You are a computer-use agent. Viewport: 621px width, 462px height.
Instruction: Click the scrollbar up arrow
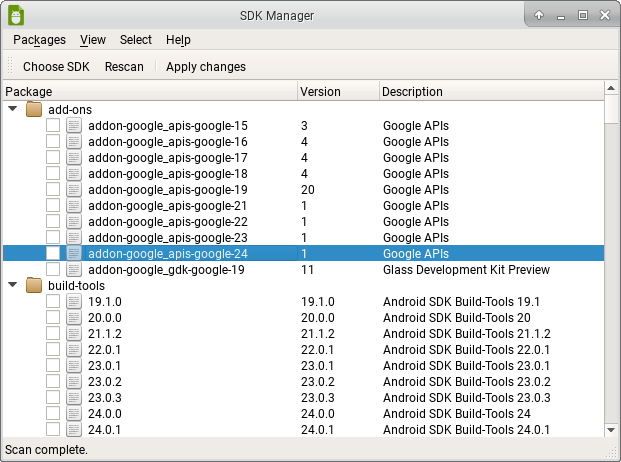(x=611, y=88)
